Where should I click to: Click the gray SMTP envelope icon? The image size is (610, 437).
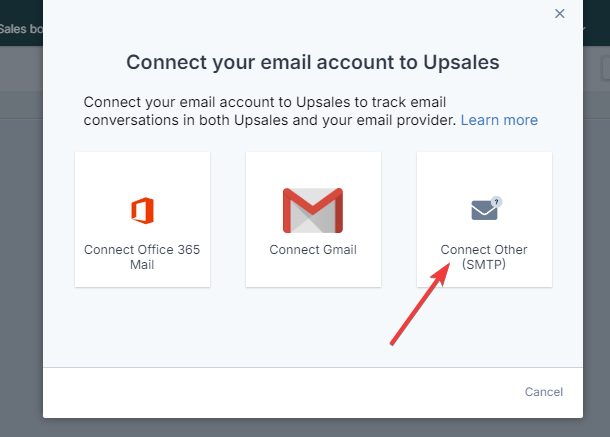click(484, 210)
